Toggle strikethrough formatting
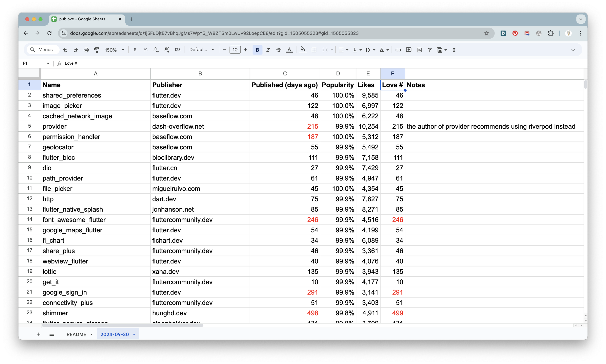Viewport: 606px width, 364px height. [279, 50]
